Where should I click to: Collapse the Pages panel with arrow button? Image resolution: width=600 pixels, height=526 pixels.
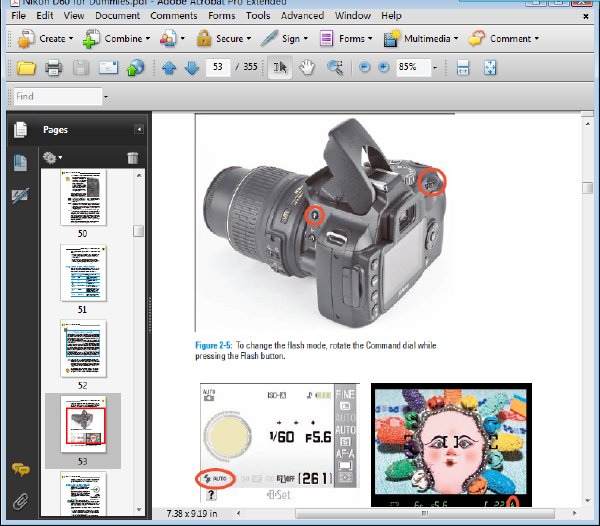click(x=139, y=129)
